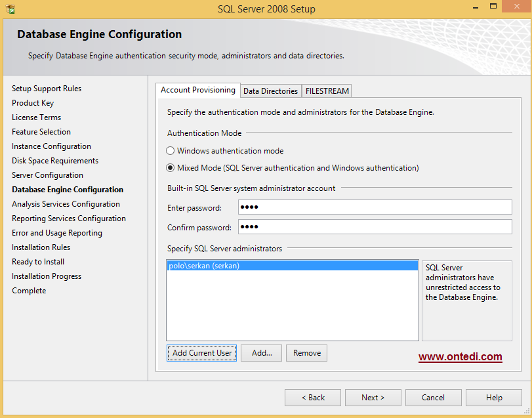Open Help for this setup page
The height and width of the screenshot is (418, 532).
tap(494, 398)
